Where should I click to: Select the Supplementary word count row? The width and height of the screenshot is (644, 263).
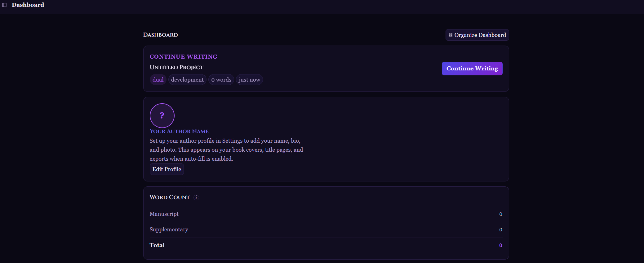326,230
